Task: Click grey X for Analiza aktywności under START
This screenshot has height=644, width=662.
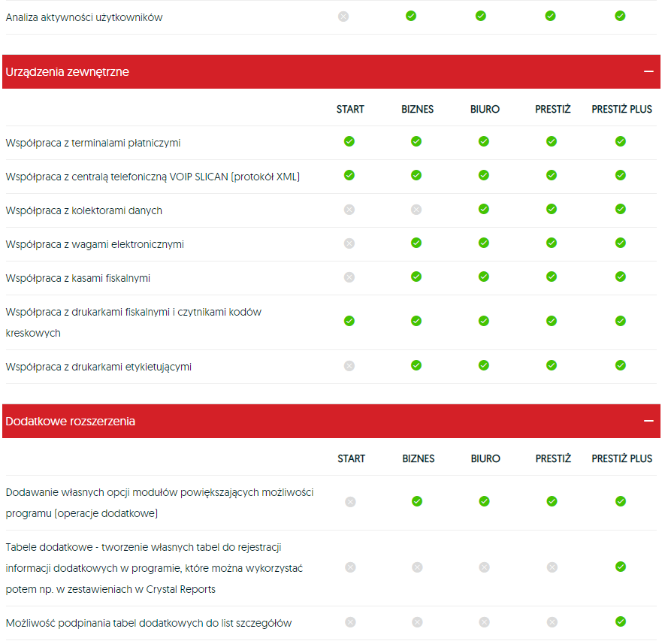Action: pyautogui.click(x=343, y=16)
